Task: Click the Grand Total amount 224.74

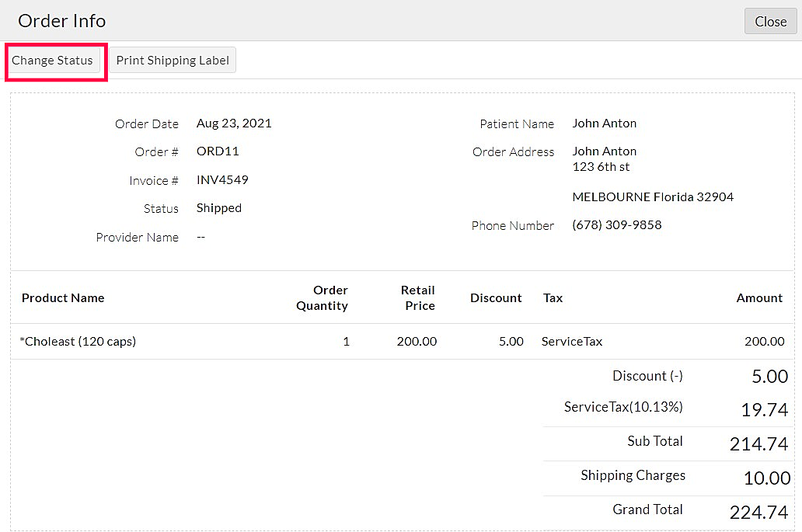Action: 758,513
